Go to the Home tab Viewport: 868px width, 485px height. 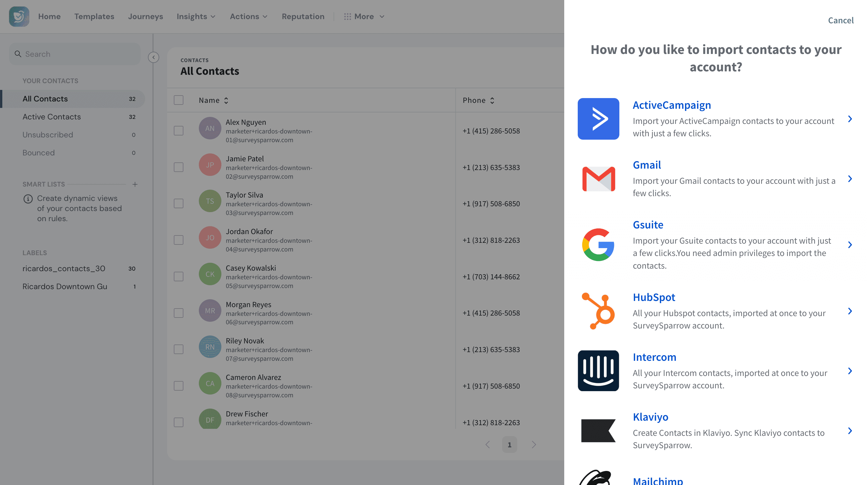[x=49, y=16]
